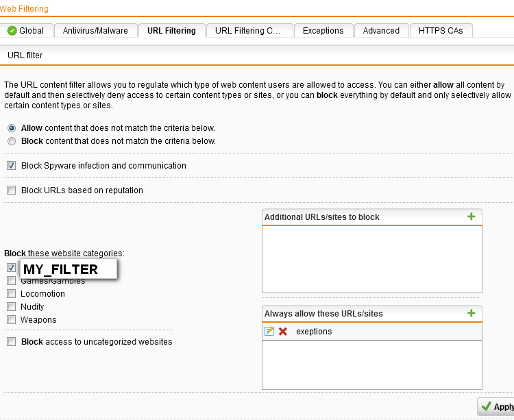
Task: Go to the HTTPS CAs tab
Action: click(x=441, y=30)
